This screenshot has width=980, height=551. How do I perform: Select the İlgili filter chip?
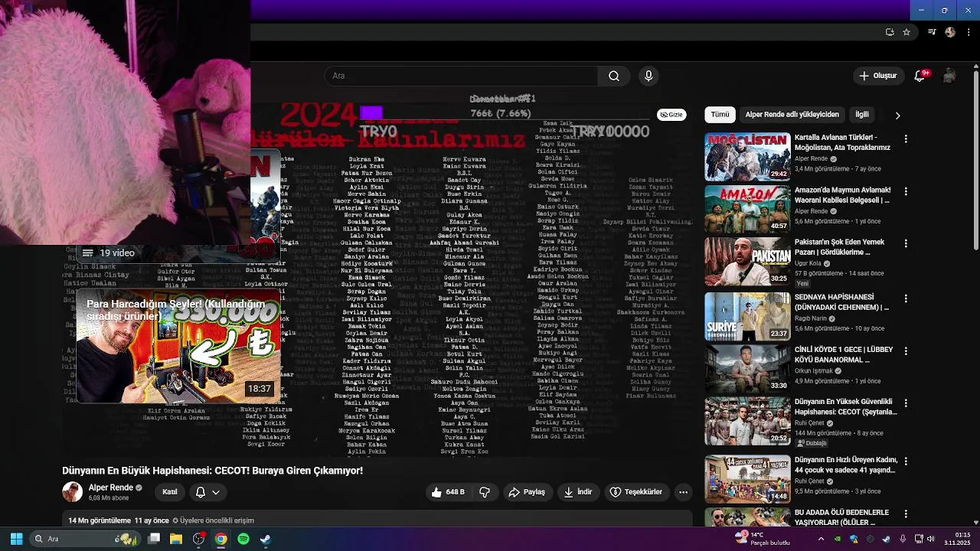(862, 115)
